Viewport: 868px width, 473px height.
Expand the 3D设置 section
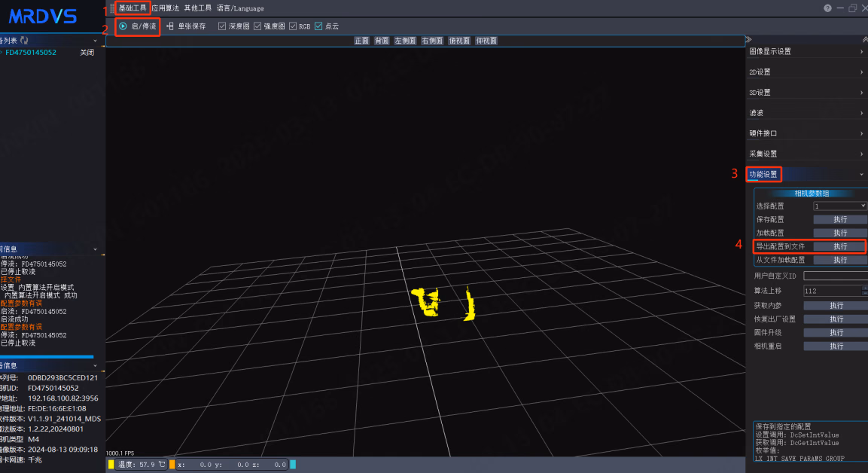point(806,93)
